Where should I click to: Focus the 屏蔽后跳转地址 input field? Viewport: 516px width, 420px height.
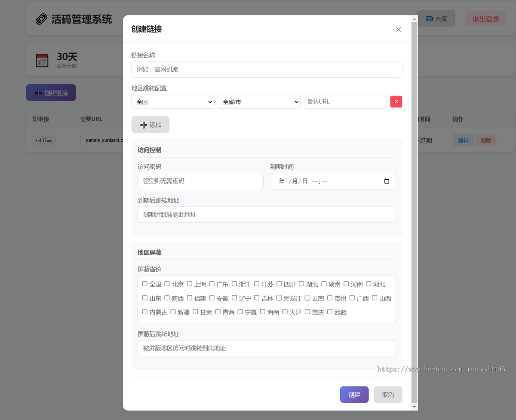tap(267, 348)
